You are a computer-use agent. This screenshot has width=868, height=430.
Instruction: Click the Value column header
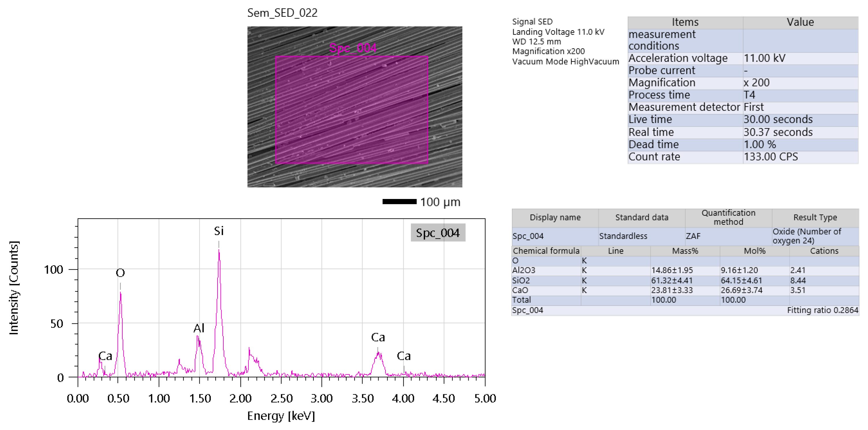800,22
